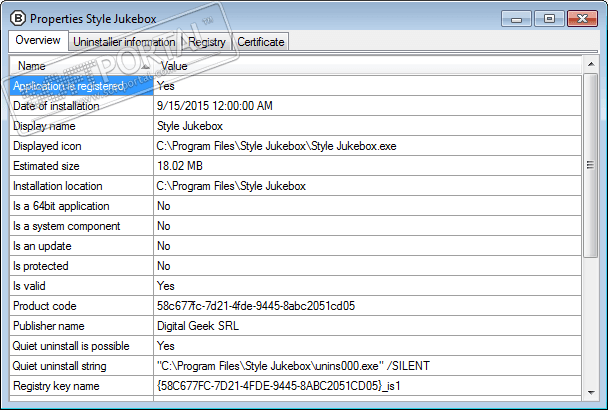Click the scrollbar down arrow
This screenshot has width=608, height=410.
[x=591, y=393]
